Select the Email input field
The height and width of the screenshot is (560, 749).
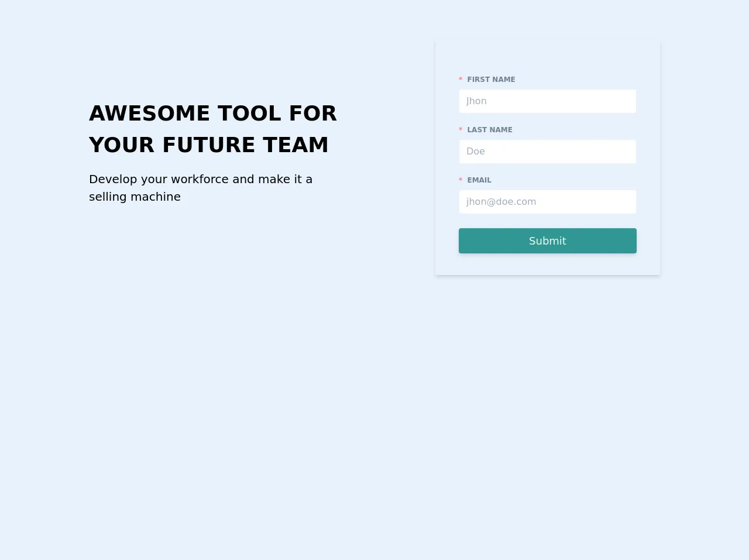(x=547, y=202)
